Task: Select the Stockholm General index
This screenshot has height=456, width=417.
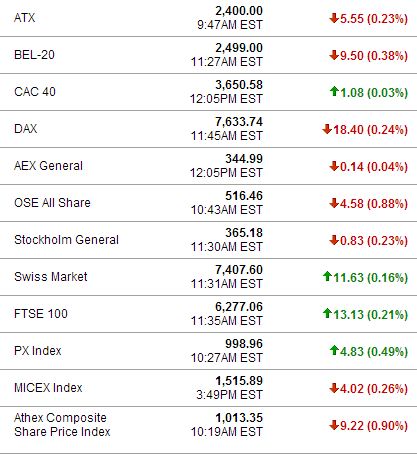Action: tap(66, 240)
